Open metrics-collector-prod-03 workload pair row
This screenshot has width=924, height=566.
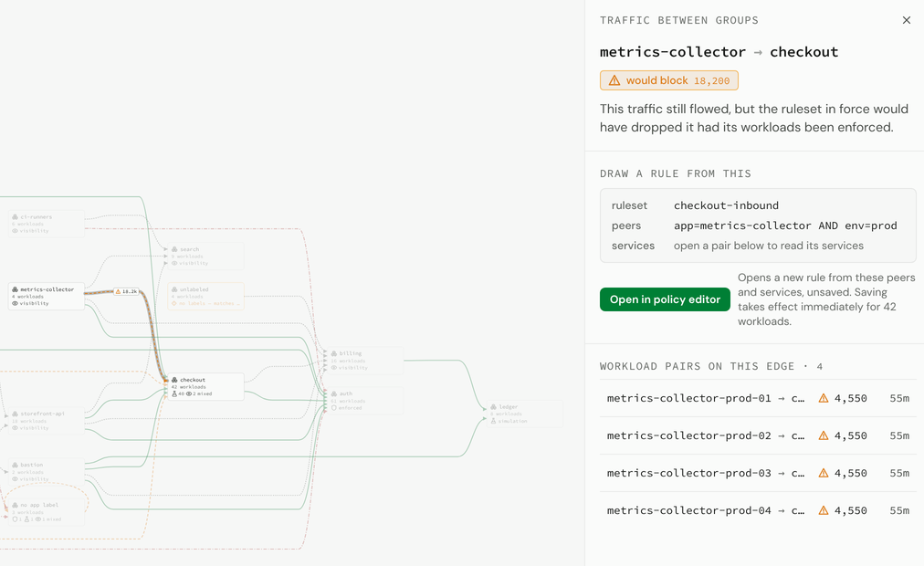click(x=758, y=473)
